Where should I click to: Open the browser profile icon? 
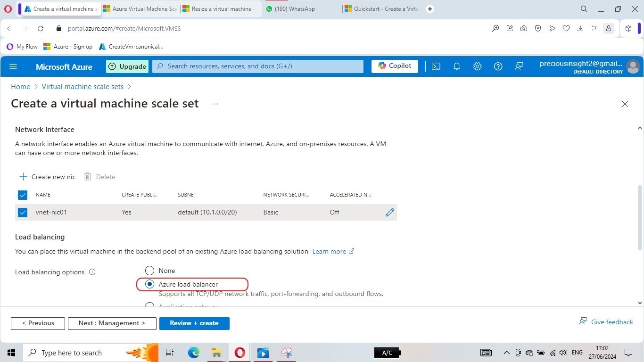609,28
